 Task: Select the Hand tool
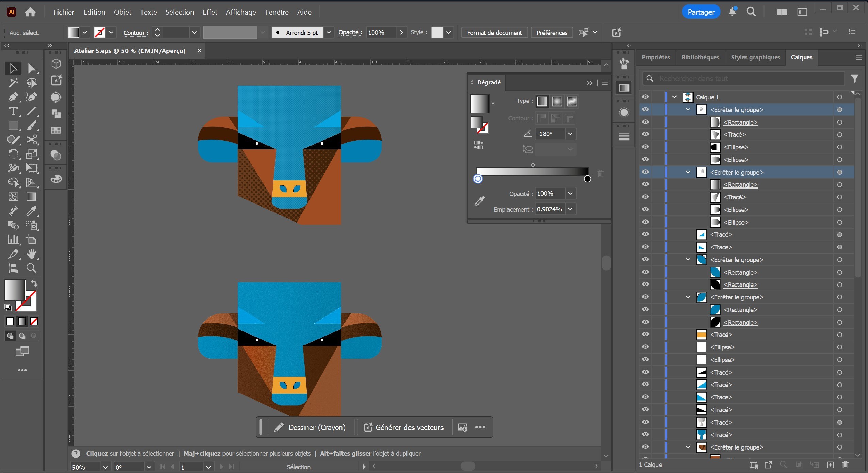pyautogui.click(x=31, y=254)
